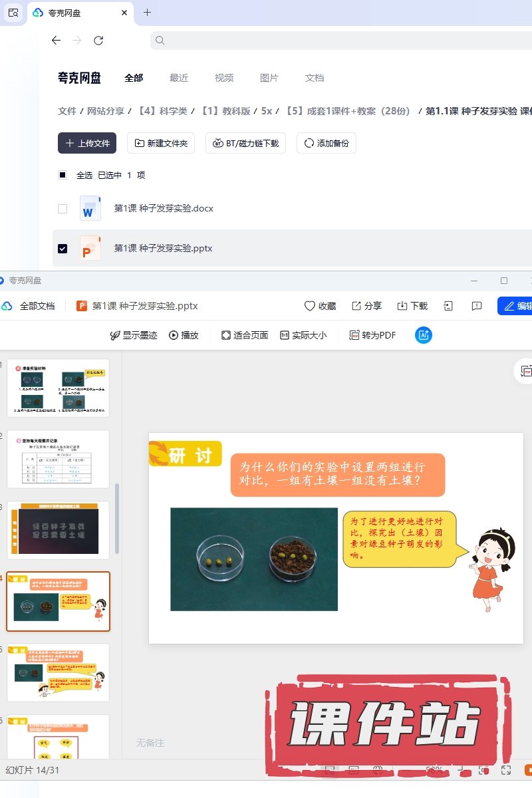The width and height of the screenshot is (532, 798).
Task: Click the 播放 play slideshow button
Action: point(184,335)
